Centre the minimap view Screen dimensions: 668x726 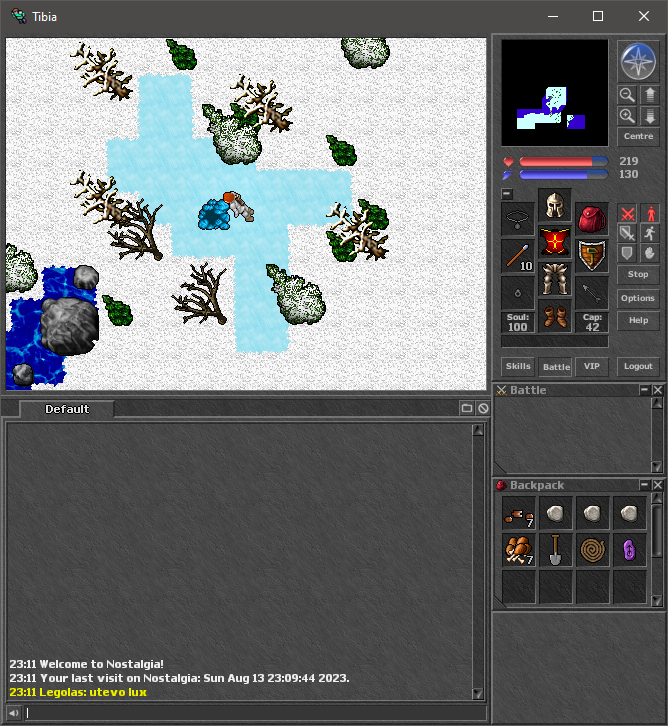tap(638, 136)
